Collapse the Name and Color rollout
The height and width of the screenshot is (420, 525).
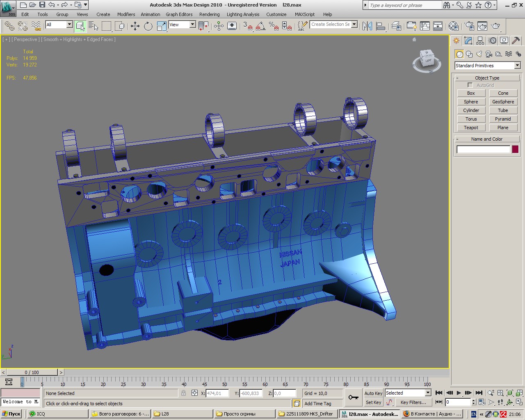(x=487, y=139)
